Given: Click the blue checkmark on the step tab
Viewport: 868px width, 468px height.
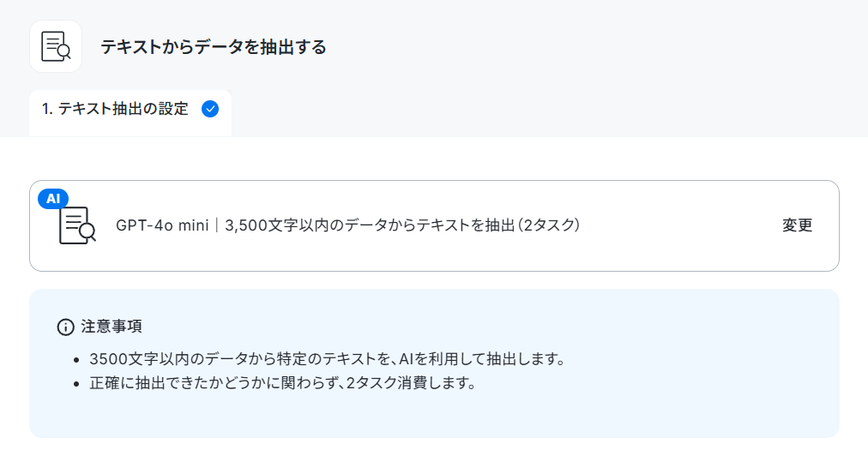Looking at the screenshot, I should click(x=210, y=109).
